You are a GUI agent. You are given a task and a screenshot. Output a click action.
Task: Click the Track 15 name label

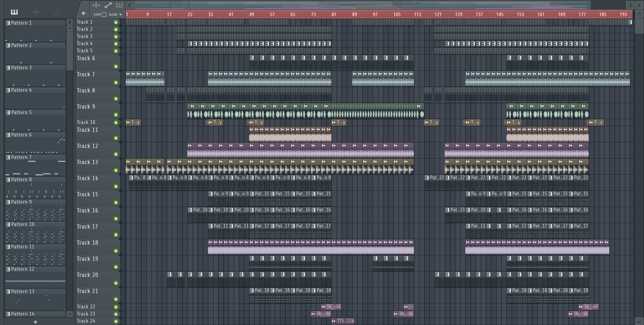tap(87, 195)
